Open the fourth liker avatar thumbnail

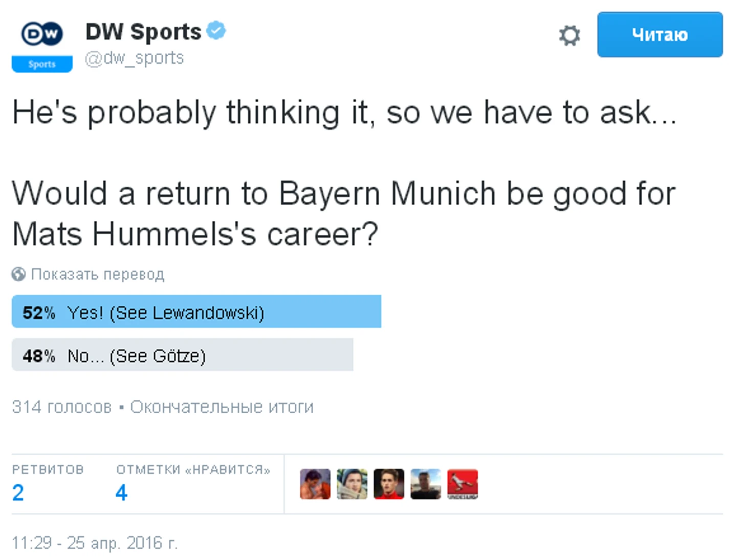tap(426, 484)
